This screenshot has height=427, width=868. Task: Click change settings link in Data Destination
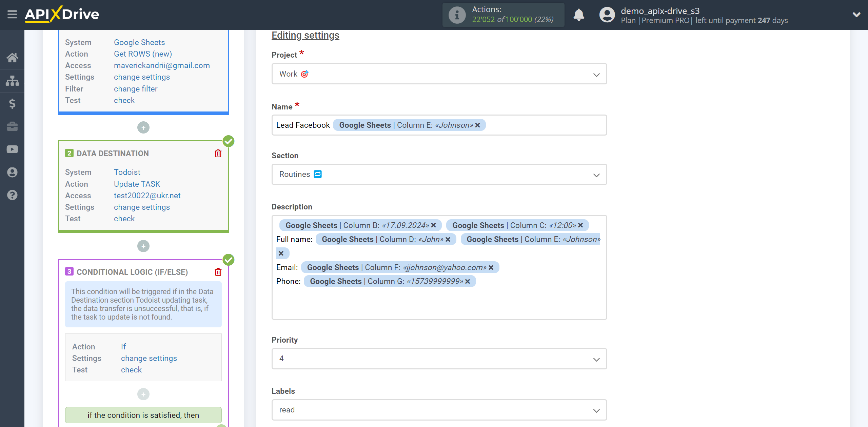point(142,207)
